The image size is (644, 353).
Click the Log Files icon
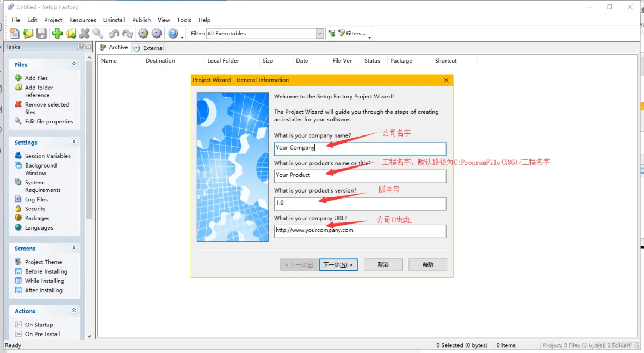[x=18, y=199]
